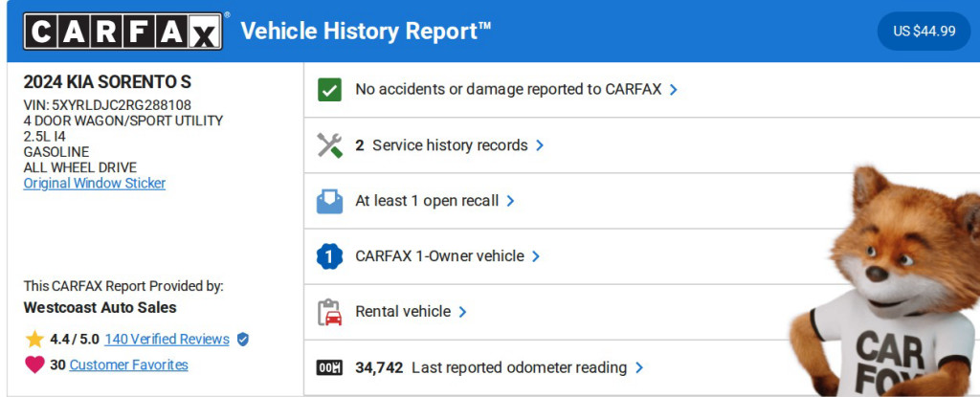Open the Customer Favorites link

click(x=128, y=364)
